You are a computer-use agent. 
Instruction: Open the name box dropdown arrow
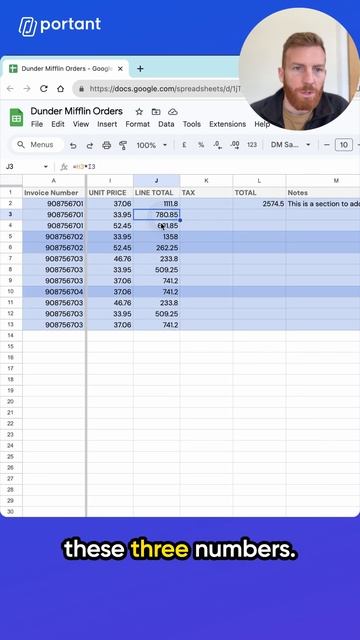(x=46, y=167)
